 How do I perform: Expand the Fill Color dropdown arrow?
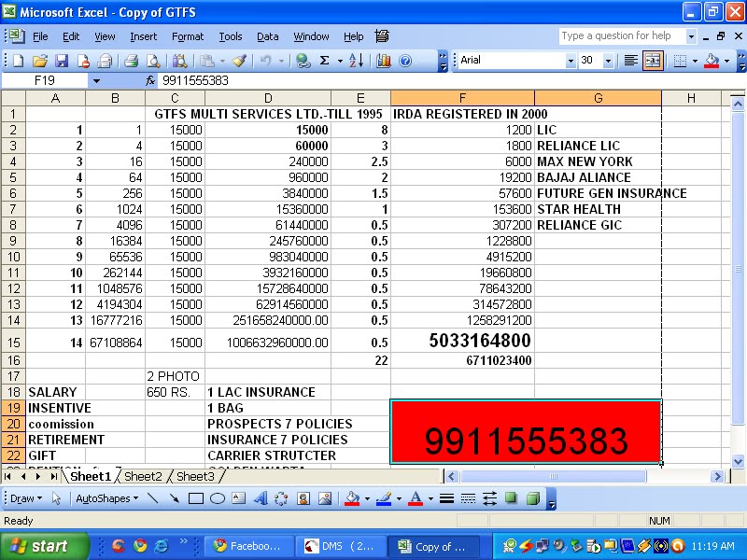[726, 61]
